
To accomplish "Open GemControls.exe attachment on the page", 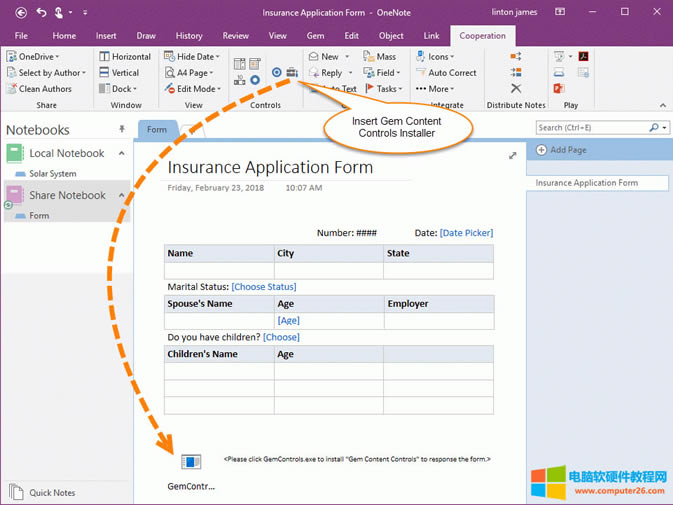I will [191, 462].
